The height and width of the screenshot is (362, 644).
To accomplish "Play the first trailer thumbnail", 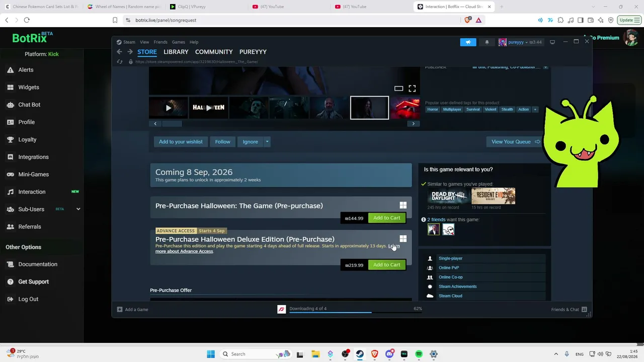I will pyautogui.click(x=169, y=108).
